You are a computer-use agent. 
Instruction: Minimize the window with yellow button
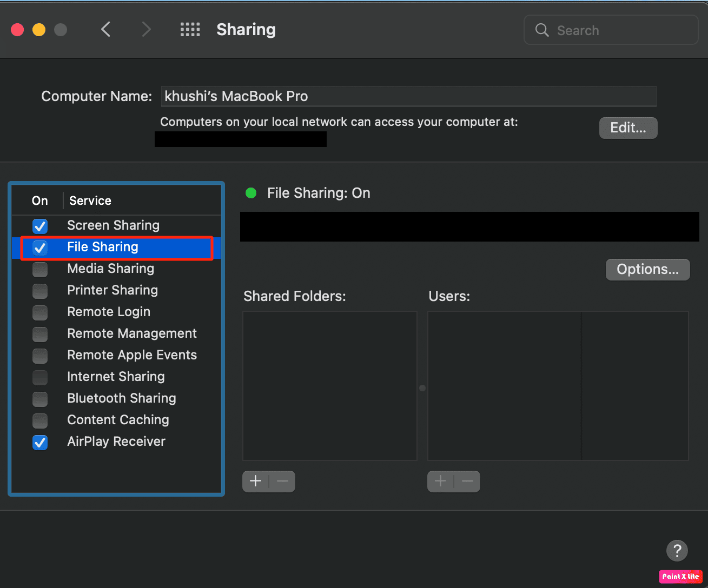39,29
